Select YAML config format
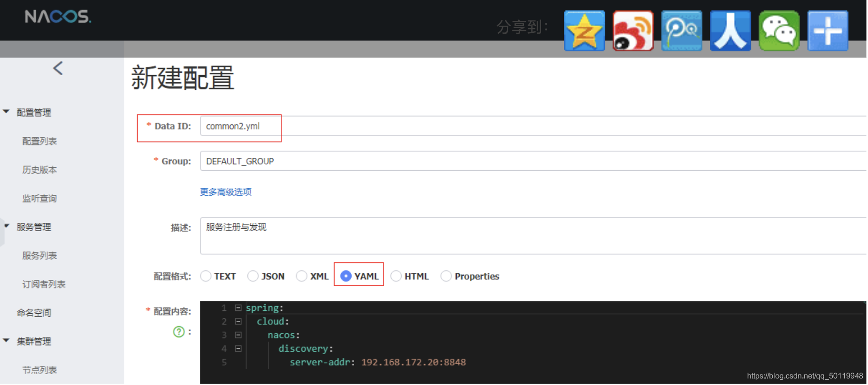 [346, 276]
